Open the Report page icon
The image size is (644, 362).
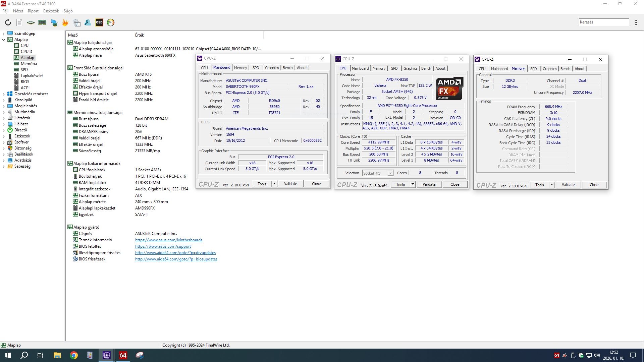[19, 22]
